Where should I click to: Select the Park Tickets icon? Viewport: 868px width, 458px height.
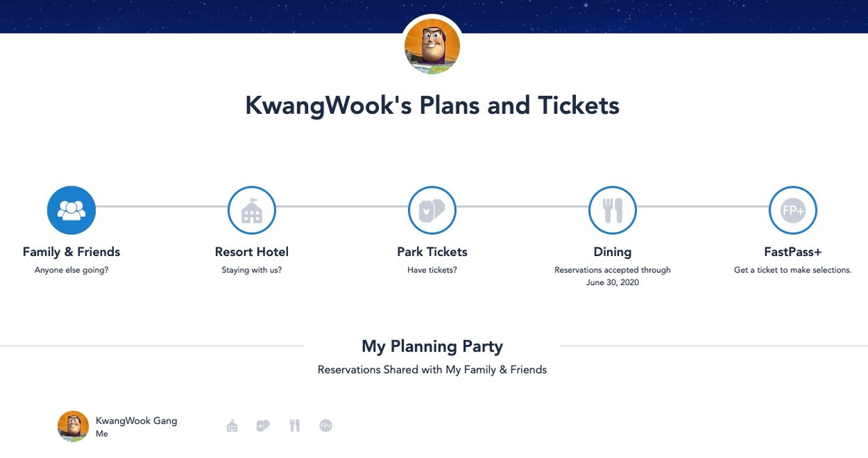pos(432,211)
